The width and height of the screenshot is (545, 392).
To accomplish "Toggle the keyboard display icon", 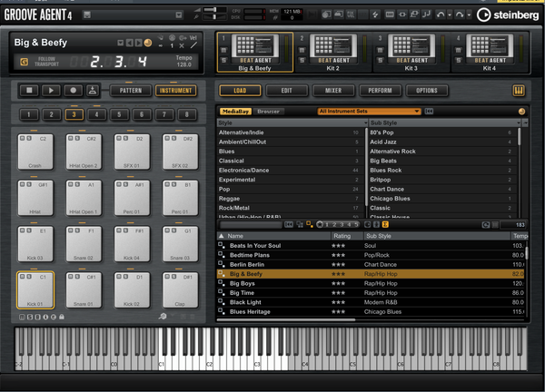I will 519,91.
